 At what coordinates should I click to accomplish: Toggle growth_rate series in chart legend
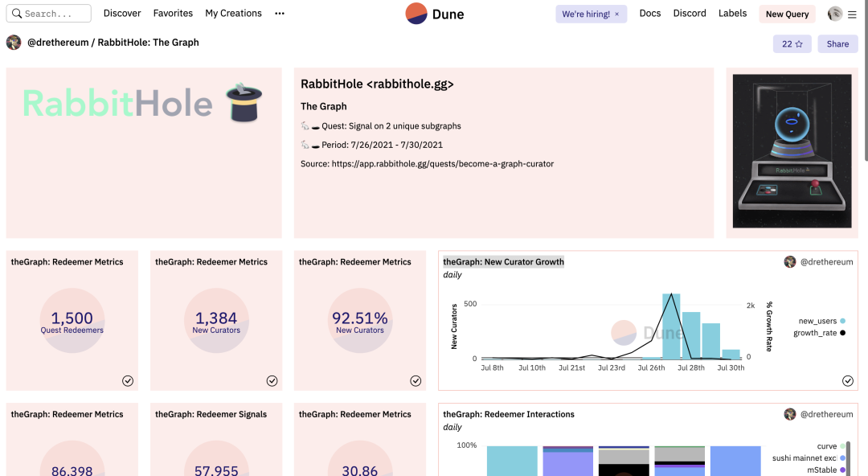819,333
